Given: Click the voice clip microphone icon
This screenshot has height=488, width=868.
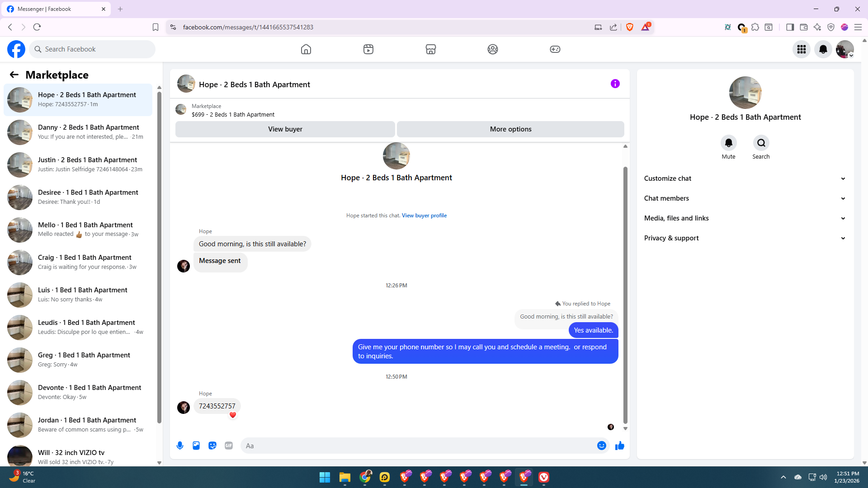Looking at the screenshot, I should tap(180, 446).
